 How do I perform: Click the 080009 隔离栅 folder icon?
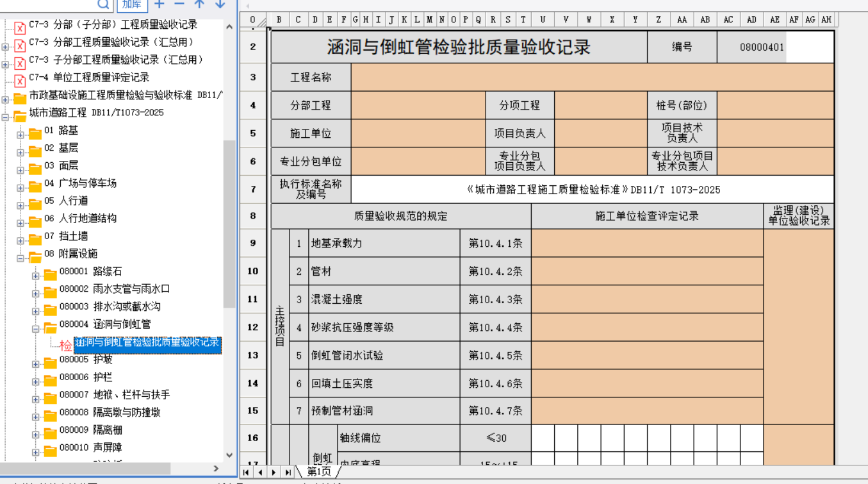50,433
